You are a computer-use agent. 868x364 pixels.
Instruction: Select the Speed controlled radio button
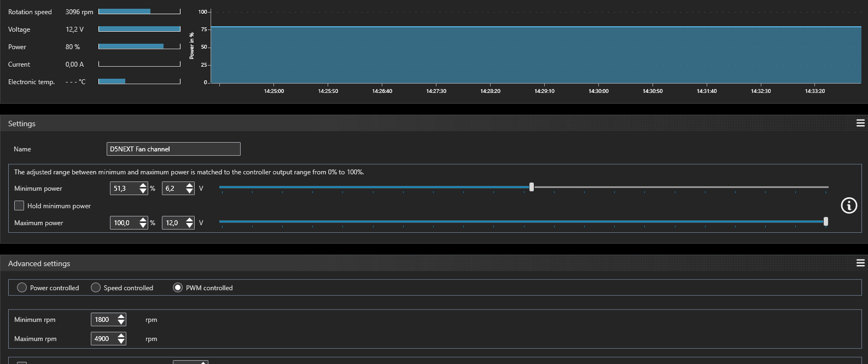[96, 287]
